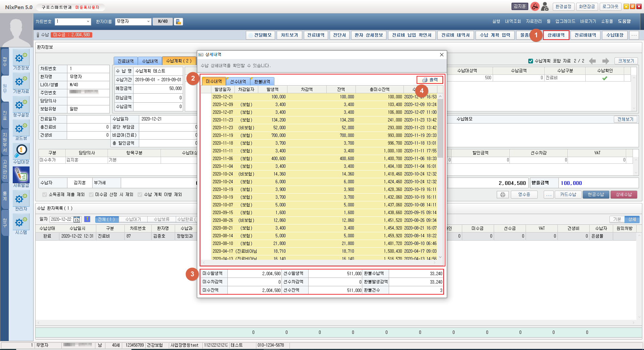Image resolution: width=644 pixels, height=350 pixels.
Task: Expand the more options ellipsis after 수납대장
Action: click(634, 35)
